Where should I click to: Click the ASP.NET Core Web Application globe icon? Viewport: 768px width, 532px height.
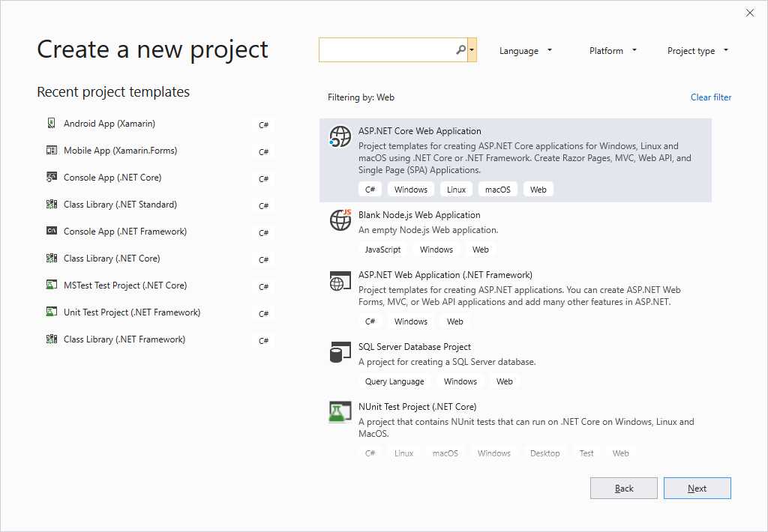pos(340,137)
